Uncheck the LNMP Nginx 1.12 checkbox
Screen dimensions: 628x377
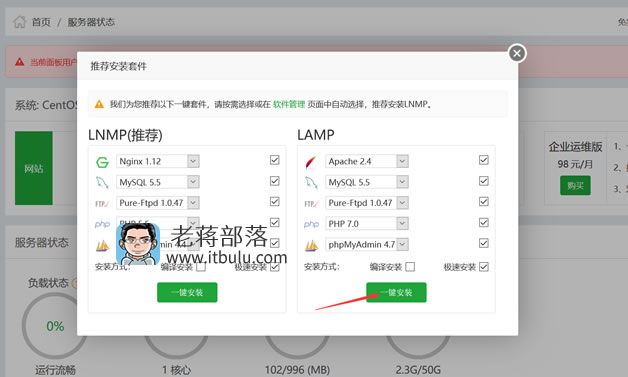[x=274, y=160]
